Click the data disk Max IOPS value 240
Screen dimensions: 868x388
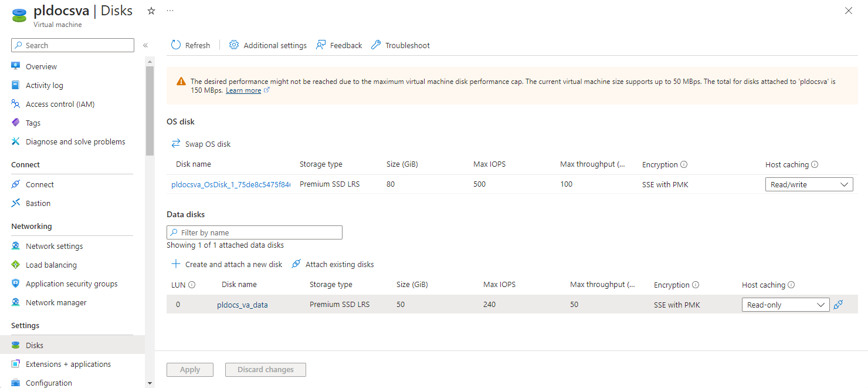click(489, 305)
